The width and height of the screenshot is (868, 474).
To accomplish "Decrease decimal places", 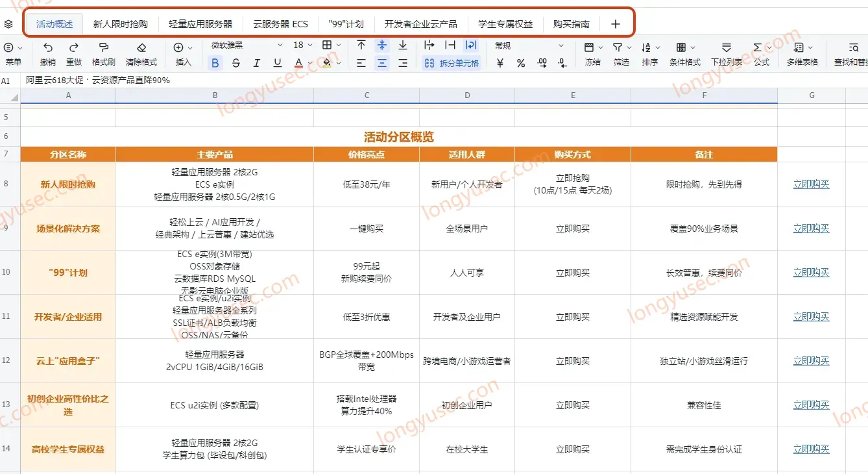I will pyautogui.click(x=562, y=63).
